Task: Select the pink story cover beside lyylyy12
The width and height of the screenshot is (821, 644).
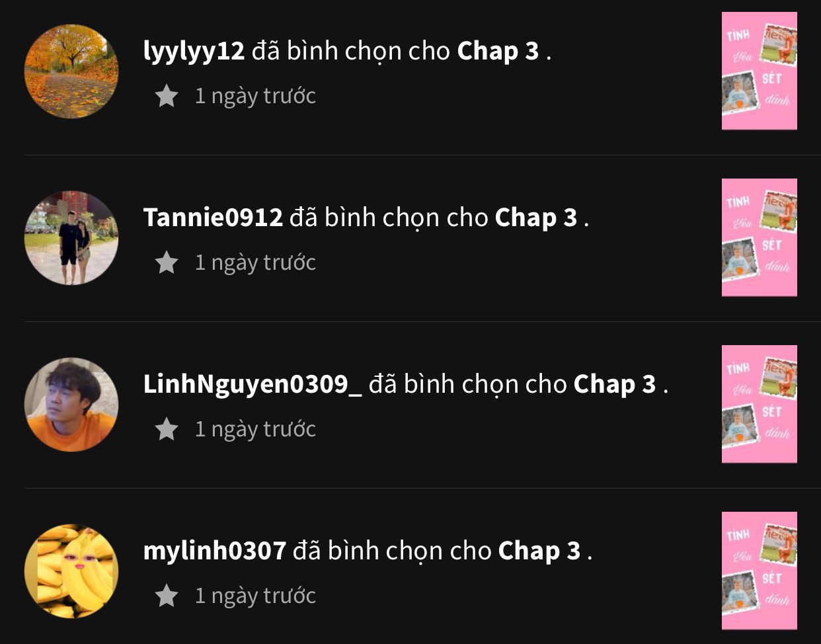Action: tap(760, 71)
